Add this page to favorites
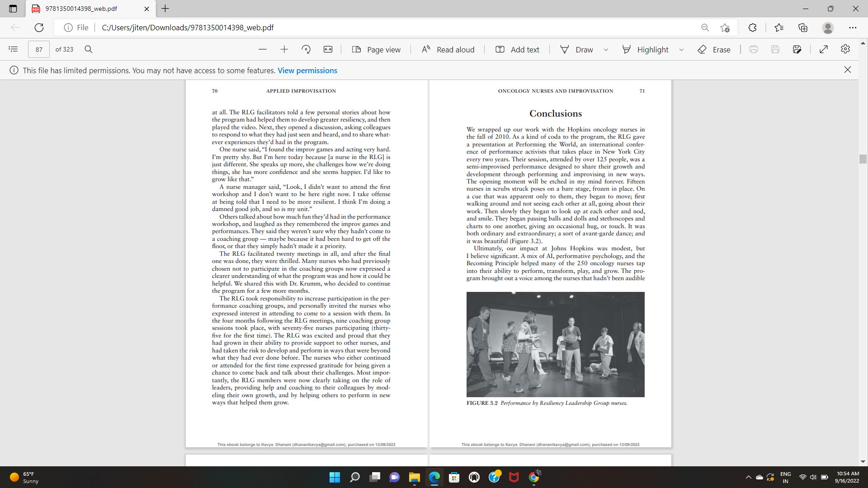Image resolution: width=868 pixels, height=488 pixels. 725,28
